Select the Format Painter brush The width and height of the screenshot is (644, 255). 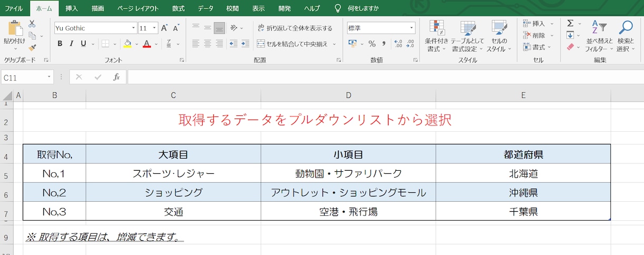pos(32,48)
